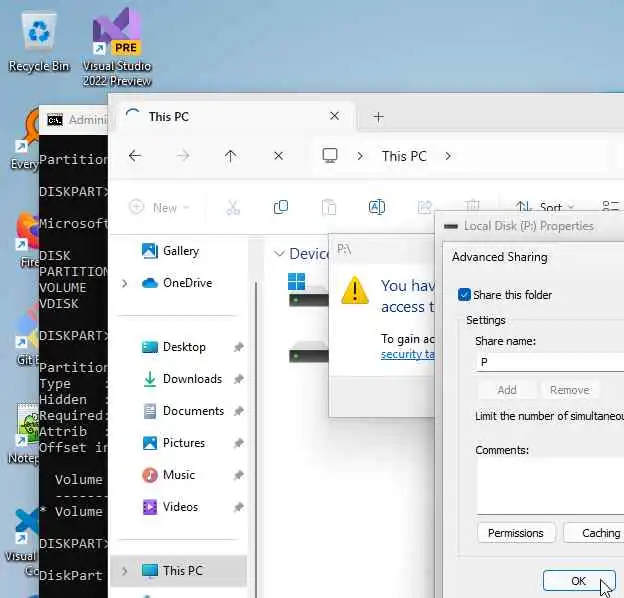The width and height of the screenshot is (624, 598).
Task: Open Permissions in Advanced Sharing
Action: (x=516, y=533)
